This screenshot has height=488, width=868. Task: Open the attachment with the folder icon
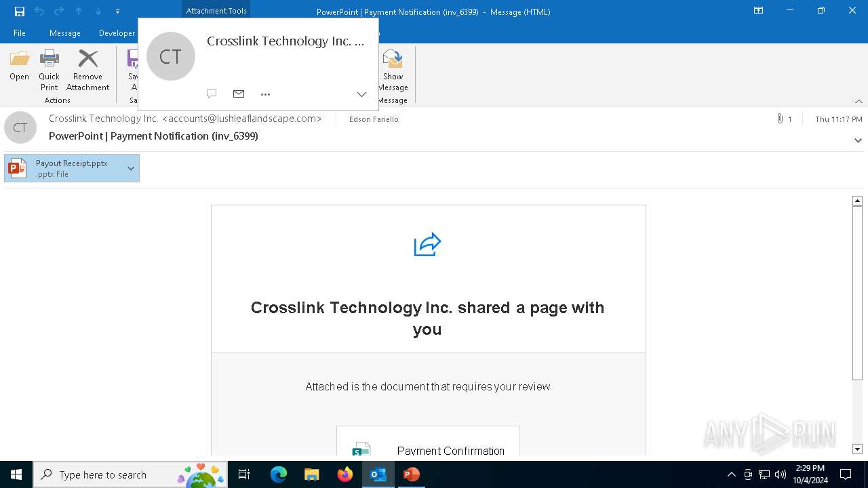19,66
